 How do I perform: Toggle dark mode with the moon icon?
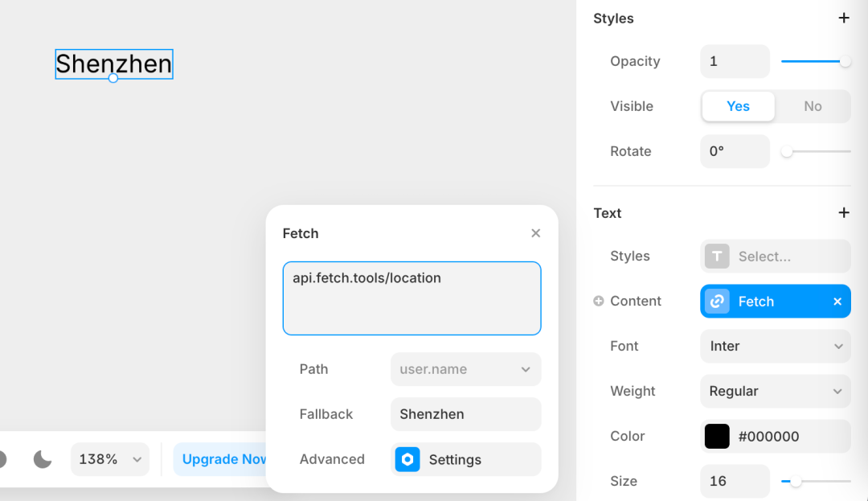pyautogui.click(x=43, y=459)
